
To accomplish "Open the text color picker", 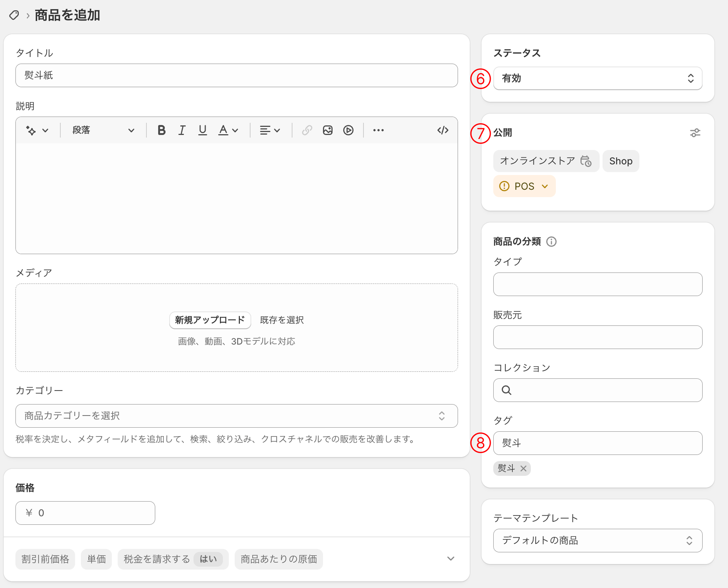I will pos(228,130).
